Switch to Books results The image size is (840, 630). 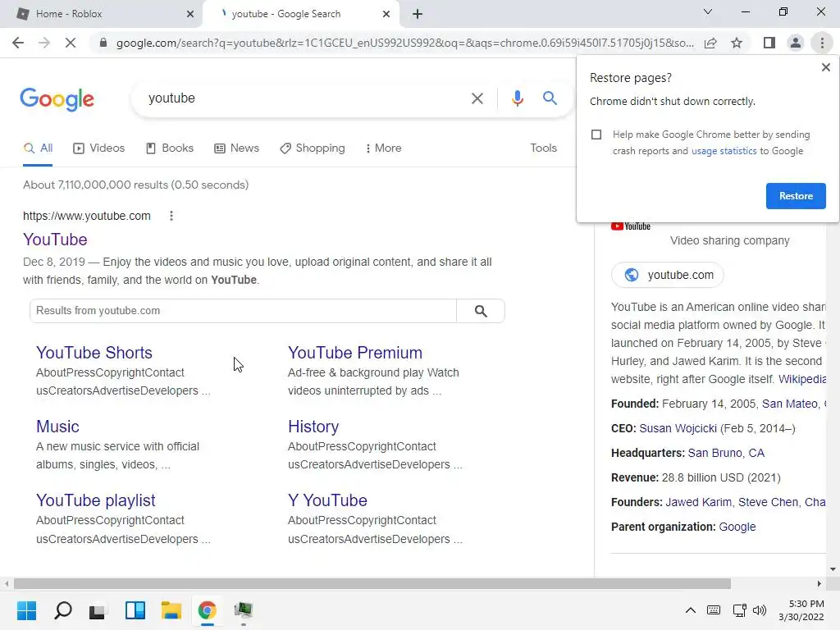170,148
